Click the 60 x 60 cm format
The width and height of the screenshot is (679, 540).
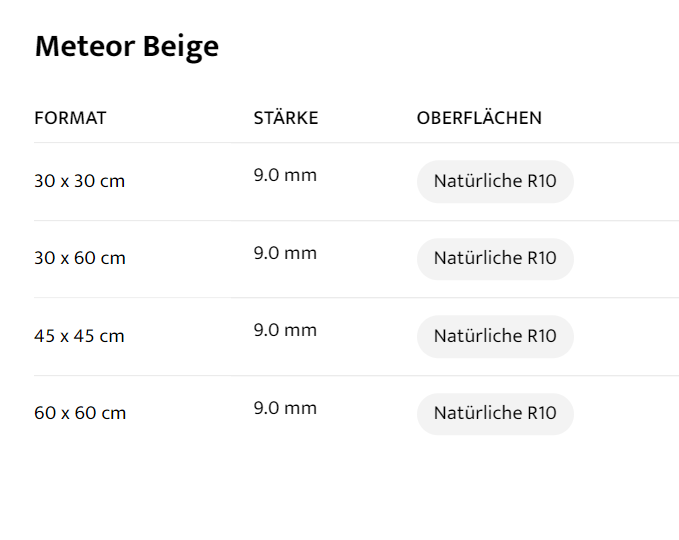(80, 413)
